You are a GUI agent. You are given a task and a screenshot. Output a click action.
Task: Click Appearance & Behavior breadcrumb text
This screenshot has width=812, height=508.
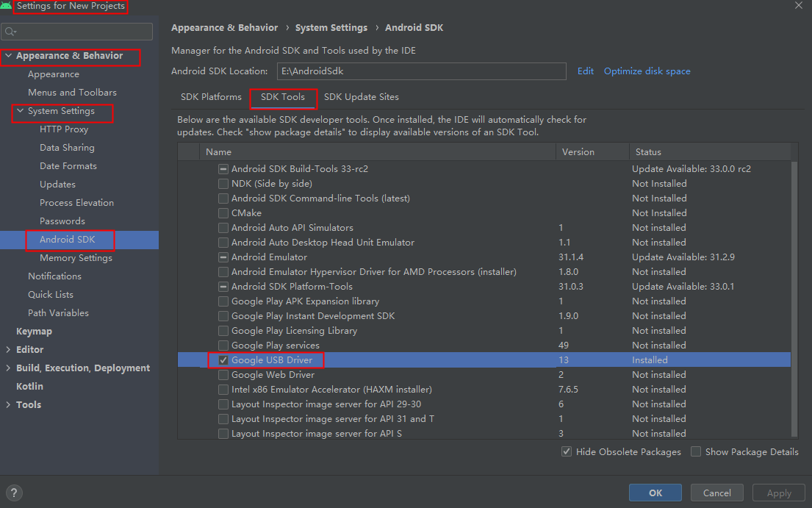point(224,27)
